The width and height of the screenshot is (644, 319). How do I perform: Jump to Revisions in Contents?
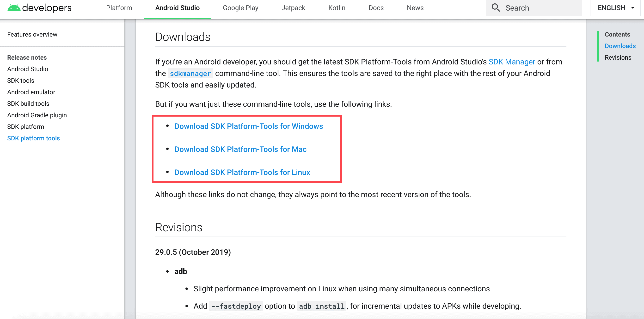tap(618, 57)
